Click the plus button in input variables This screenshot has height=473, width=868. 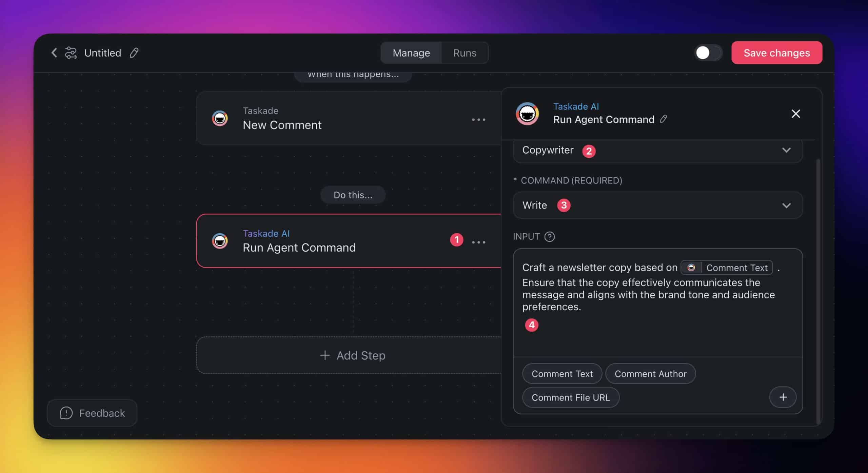point(783,397)
